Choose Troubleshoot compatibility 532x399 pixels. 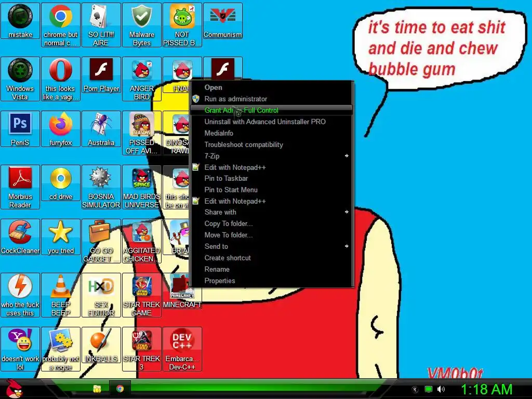271,144
